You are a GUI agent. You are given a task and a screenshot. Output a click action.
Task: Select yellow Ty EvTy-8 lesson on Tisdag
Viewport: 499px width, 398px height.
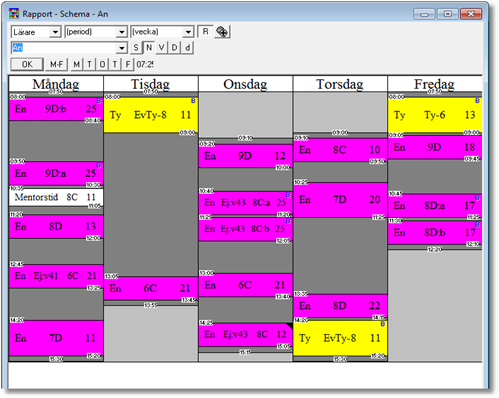151,115
